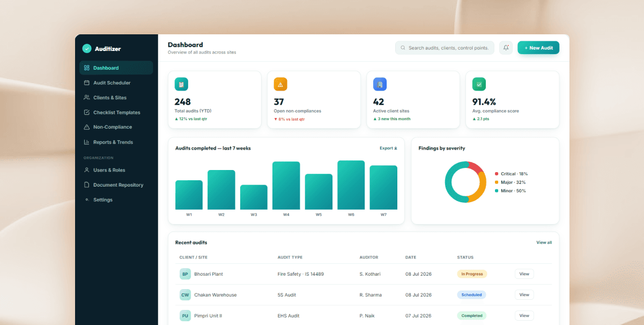Click the 248 Total audits value
644x325 pixels.
pos(183,102)
